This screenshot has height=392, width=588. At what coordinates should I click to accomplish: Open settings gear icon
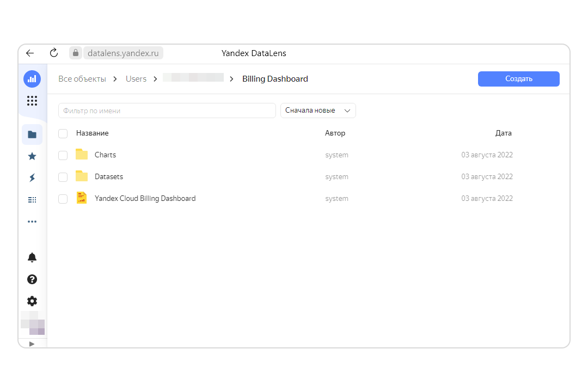[32, 301]
